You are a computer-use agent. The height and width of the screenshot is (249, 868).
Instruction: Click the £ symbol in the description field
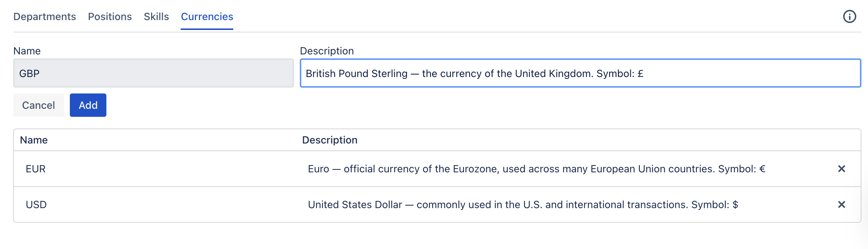pyautogui.click(x=641, y=74)
